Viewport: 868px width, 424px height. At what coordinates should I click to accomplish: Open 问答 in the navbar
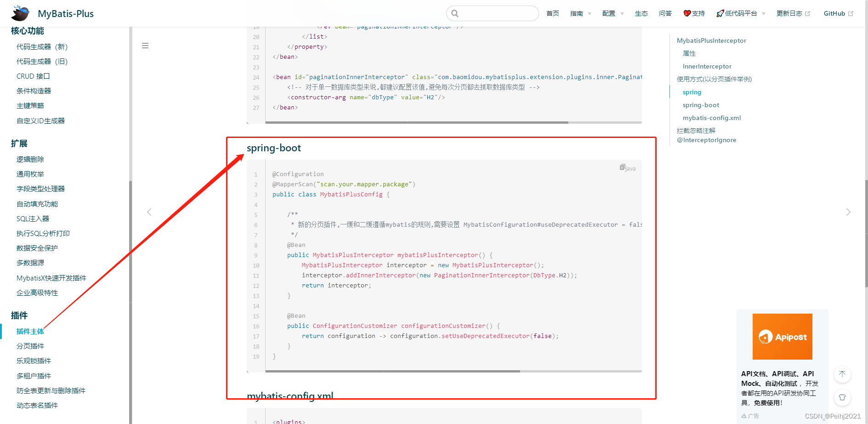pos(665,13)
